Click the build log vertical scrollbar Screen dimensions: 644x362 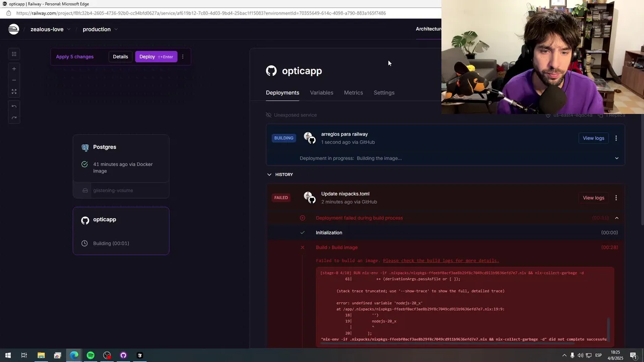click(x=608, y=329)
